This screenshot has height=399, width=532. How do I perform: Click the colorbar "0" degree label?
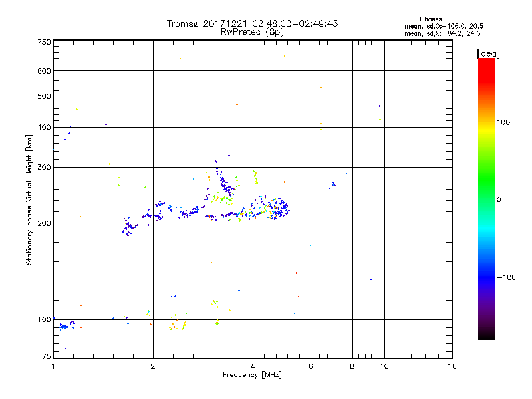click(499, 199)
